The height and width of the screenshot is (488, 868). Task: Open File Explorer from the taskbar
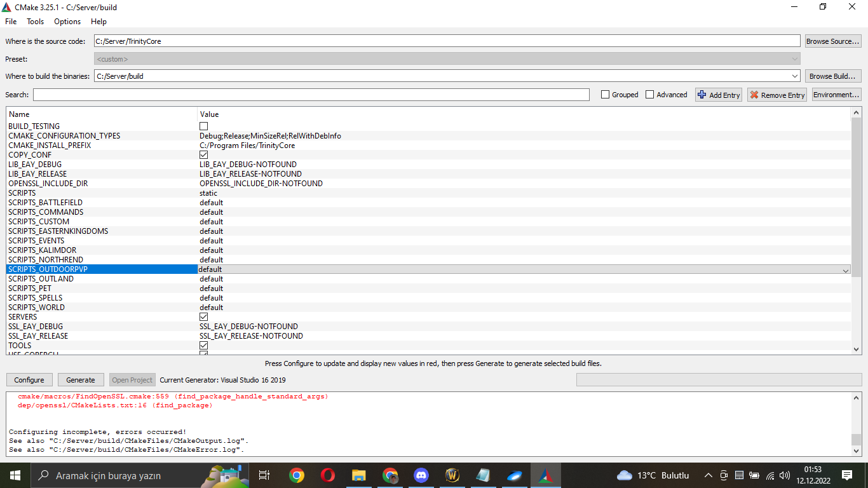[x=359, y=475]
